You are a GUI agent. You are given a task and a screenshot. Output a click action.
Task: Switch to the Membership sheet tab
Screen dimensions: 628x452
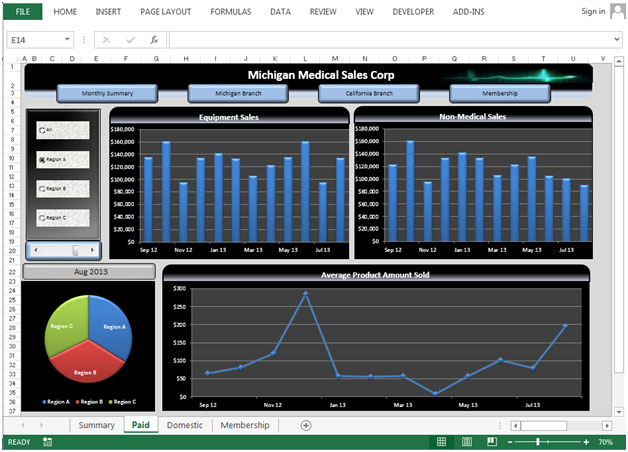tap(245, 425)
